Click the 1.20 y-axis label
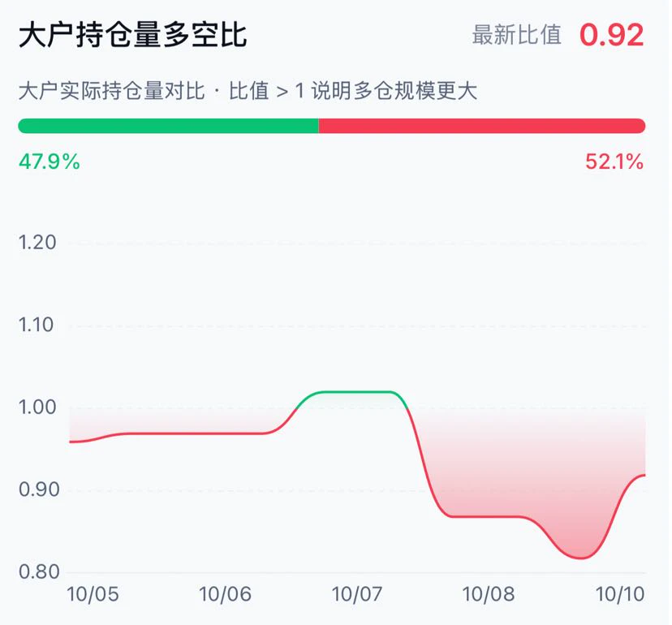The image size is (672, 625). click(37, 243)
